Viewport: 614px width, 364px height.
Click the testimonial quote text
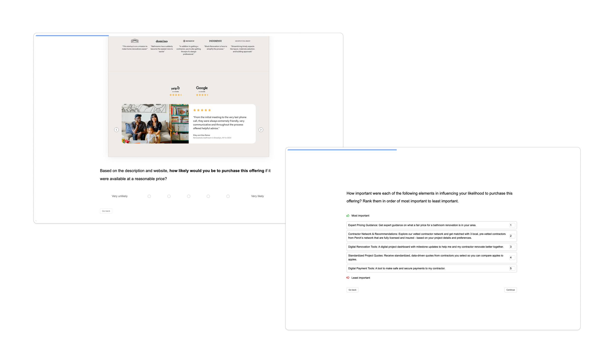tap(220, 123)
